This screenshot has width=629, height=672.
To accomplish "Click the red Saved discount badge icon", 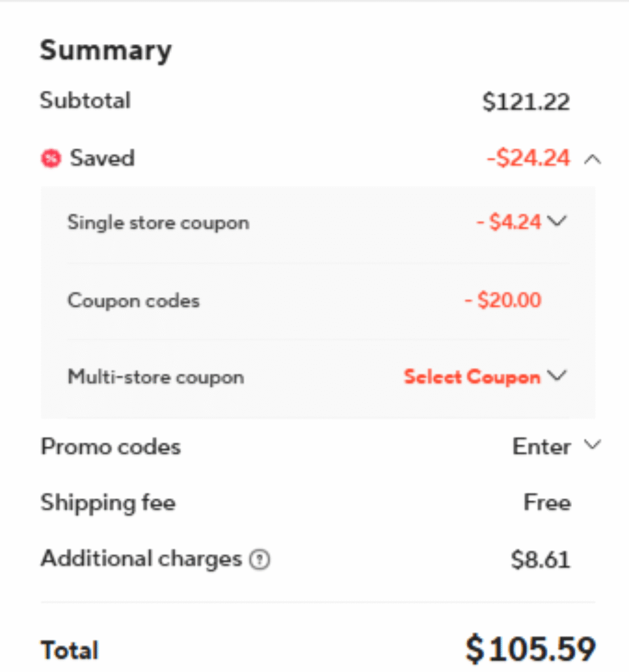I will coord(51,159).
